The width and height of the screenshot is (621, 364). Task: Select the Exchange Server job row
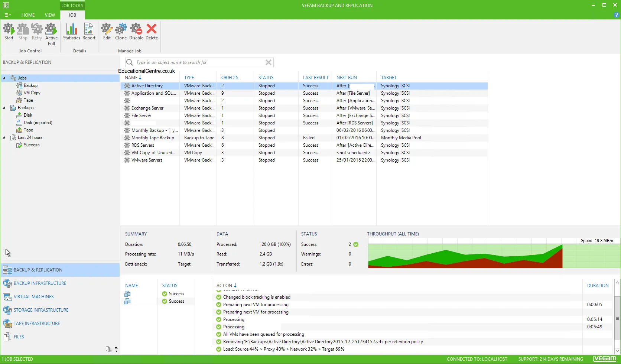point(304,108)
